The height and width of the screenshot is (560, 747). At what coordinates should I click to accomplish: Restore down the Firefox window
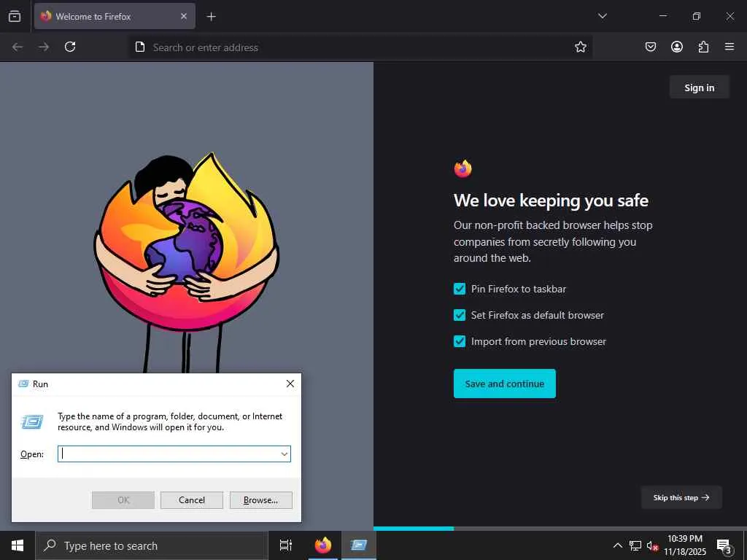(x=697, y=16)
